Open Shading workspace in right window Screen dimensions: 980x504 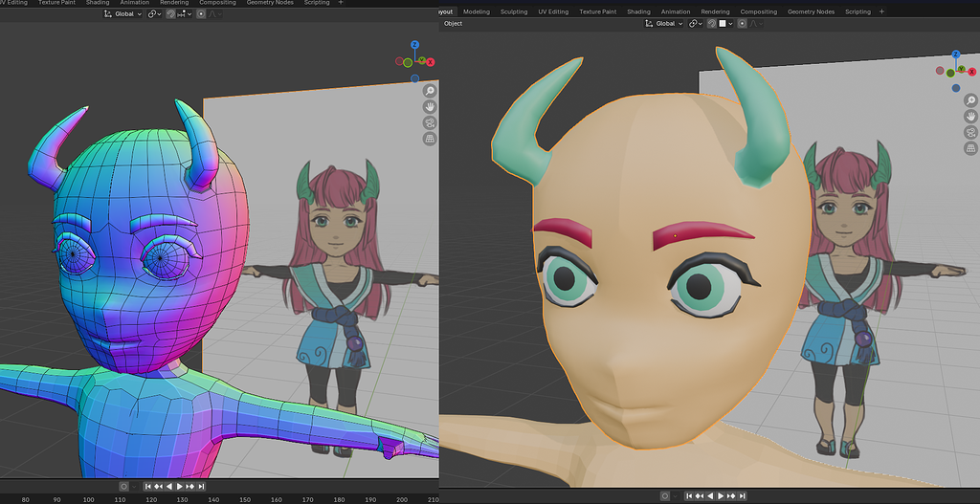pyautogui.click(x=638, y=11)
